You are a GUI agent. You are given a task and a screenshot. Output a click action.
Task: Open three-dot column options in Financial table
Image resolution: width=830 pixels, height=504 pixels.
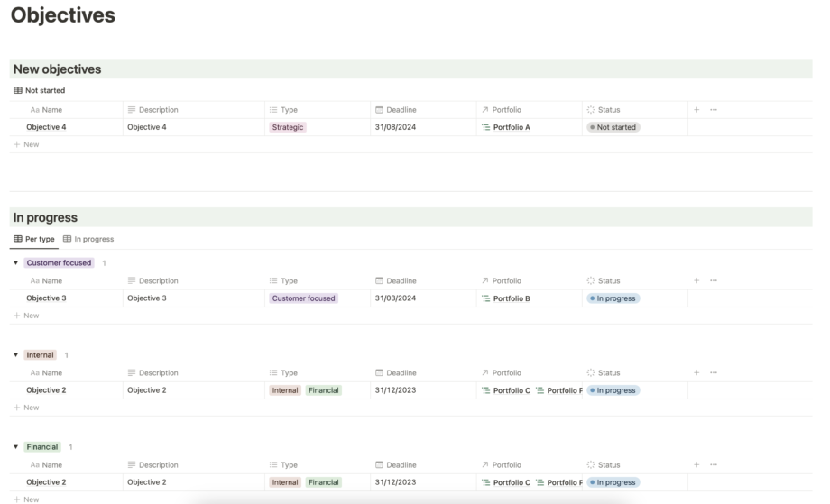(714, 464)
